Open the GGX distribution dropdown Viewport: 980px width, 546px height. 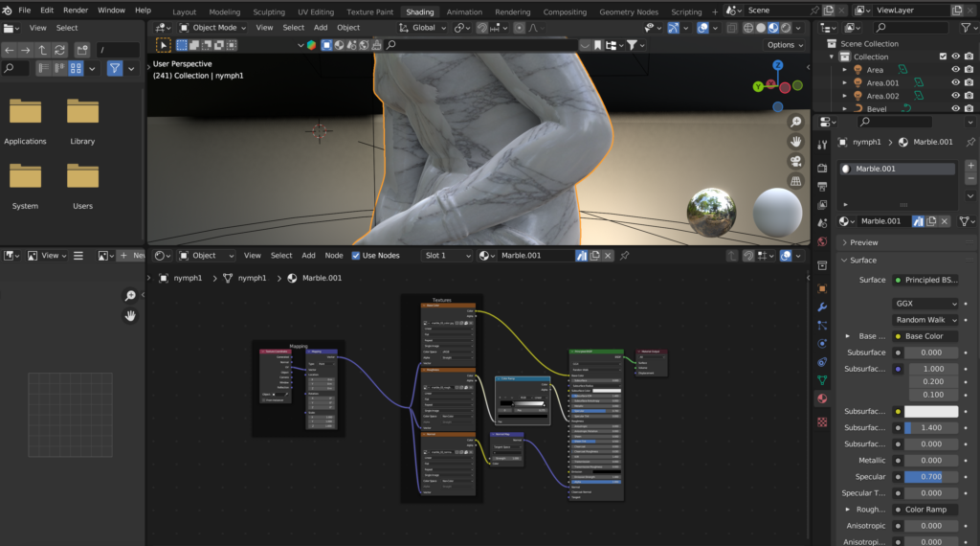925,304
